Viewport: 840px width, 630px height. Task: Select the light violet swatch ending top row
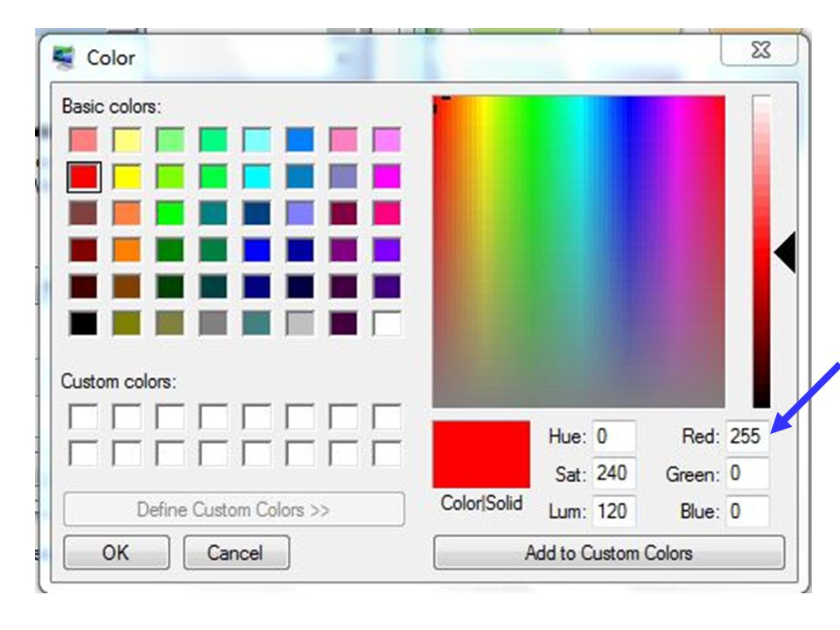[x=387, y=140]
